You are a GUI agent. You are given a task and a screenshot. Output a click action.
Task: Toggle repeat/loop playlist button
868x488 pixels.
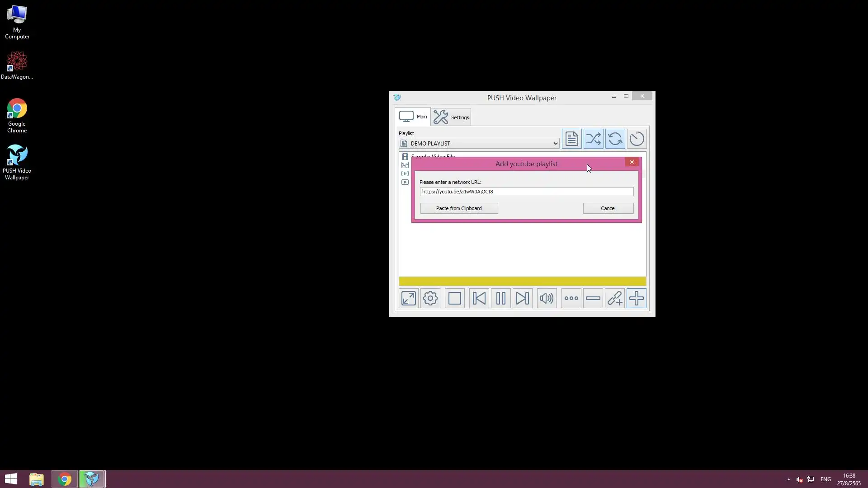click(x=615, y=139)
